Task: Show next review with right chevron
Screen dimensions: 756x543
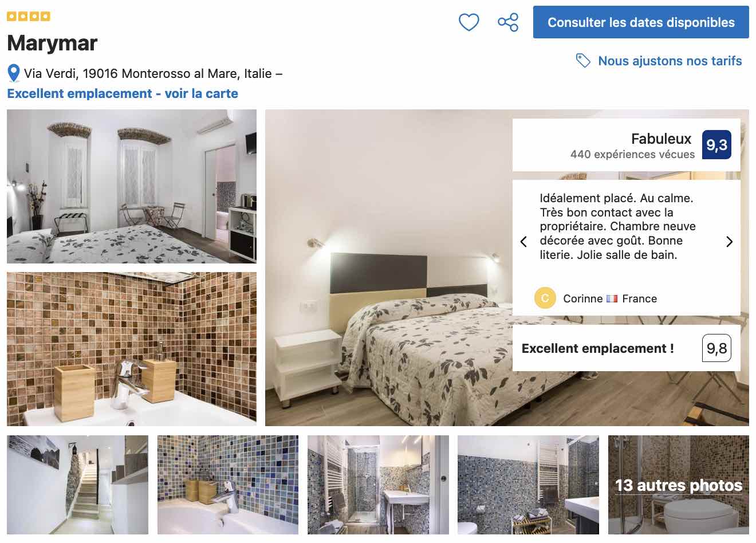Action: [729, 242]
